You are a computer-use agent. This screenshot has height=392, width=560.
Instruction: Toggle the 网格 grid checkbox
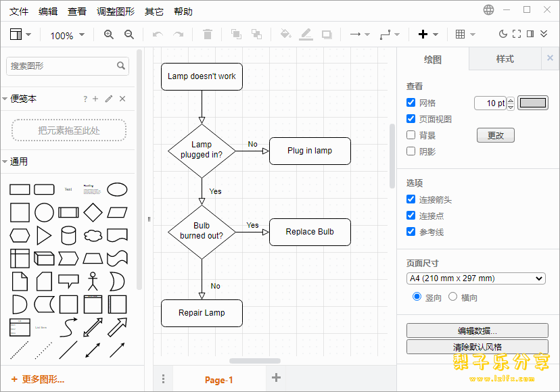tap(411, 103)
